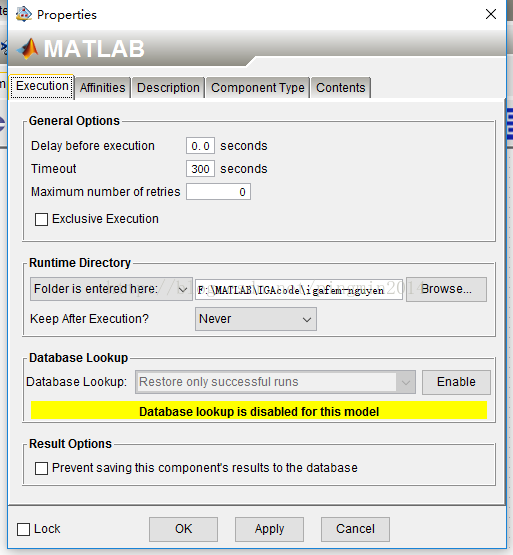Click the 'Keep After Execution?' label
This screenshot has height=555, width=513.
pos(90,319)
